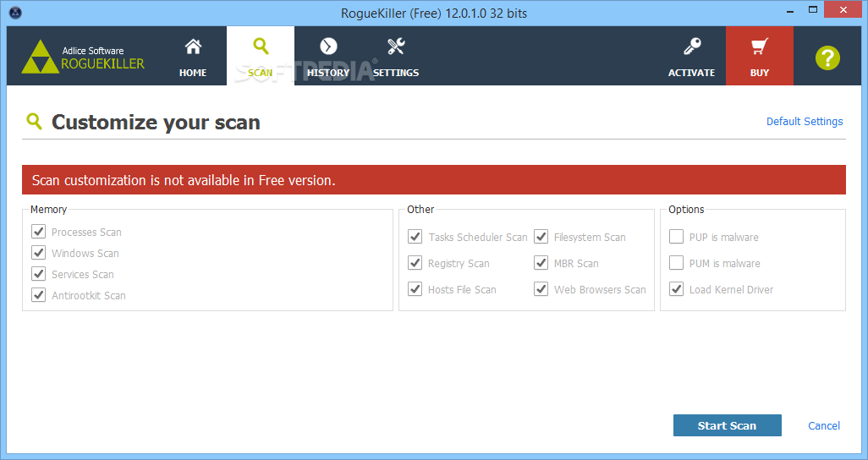The image size is (868, 460).
Task: Toggle the Registry Scan checkbox
Action: coord(415,262)
